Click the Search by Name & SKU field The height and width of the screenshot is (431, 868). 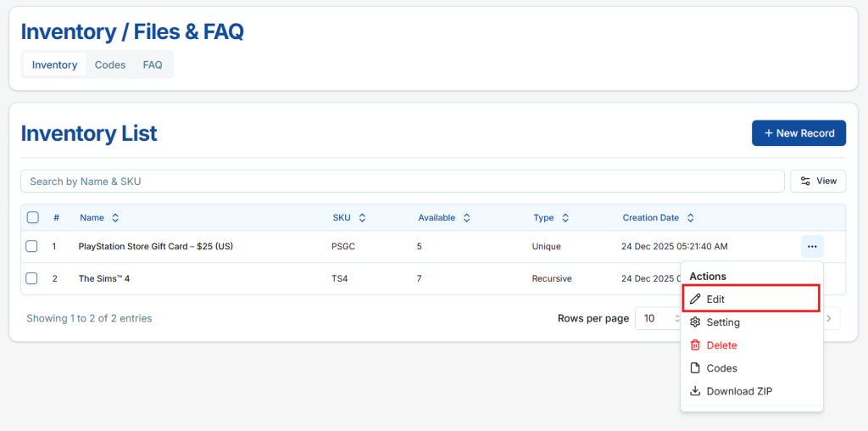pos(403,182)
